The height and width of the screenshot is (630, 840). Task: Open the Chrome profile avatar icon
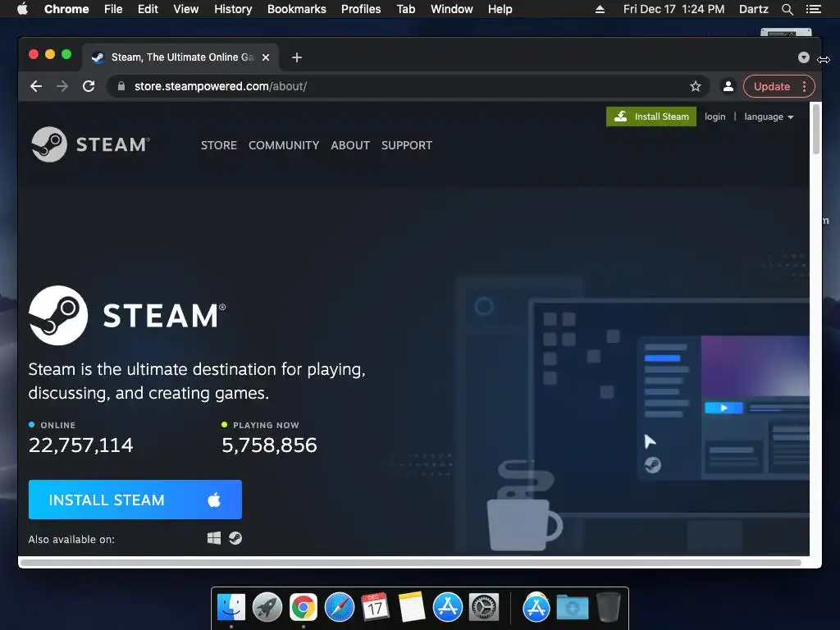click(x=728, y=86)
